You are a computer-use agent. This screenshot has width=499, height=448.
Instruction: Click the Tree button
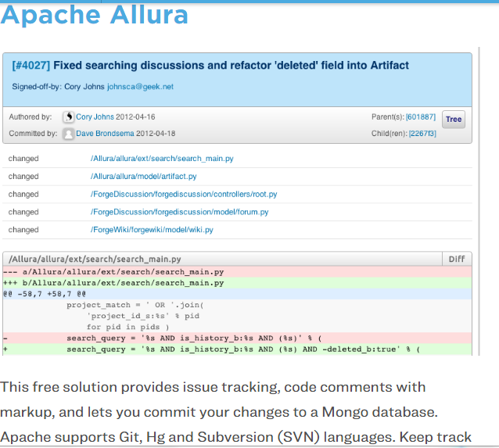pos(454,120)
